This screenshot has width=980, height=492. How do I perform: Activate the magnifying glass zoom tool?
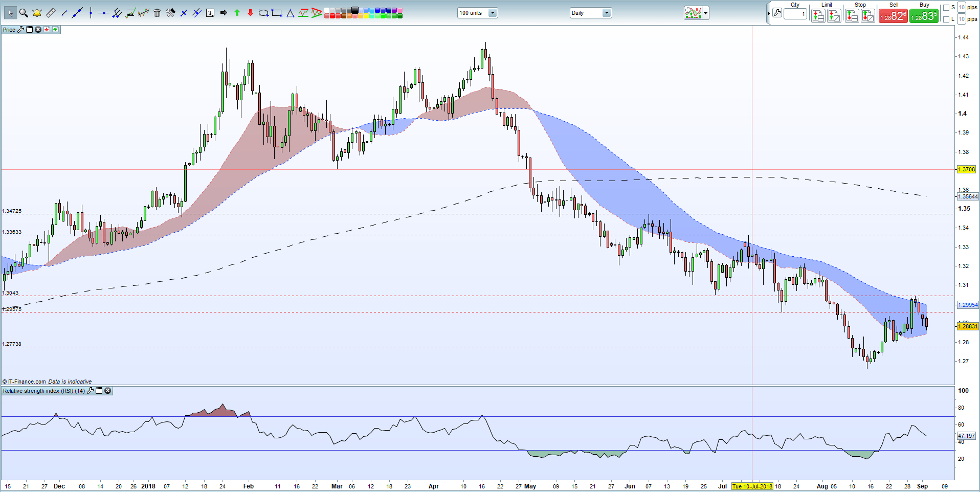[x=24, y=13]
